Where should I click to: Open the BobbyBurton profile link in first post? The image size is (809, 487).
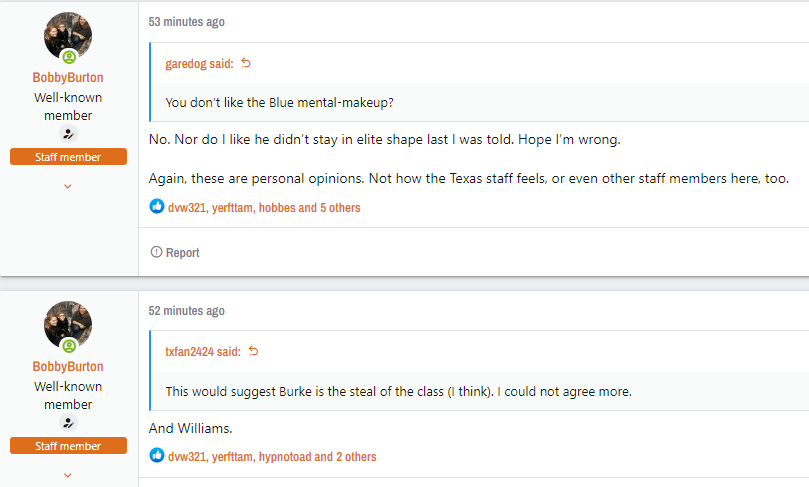coord(68,77)
